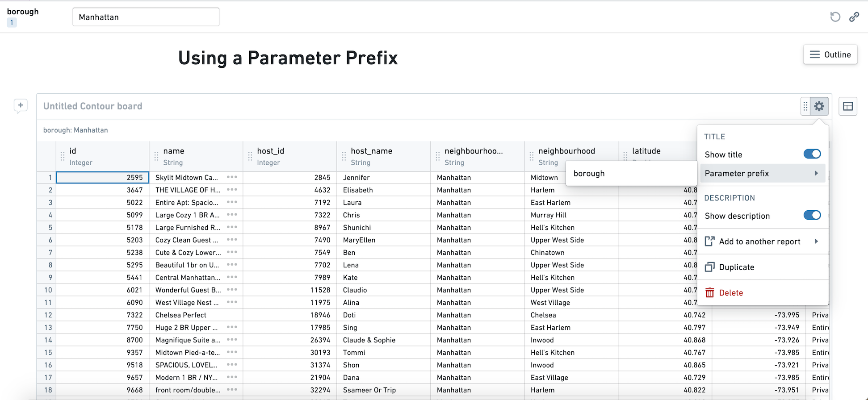Click the drag handle of host_name column
868x400 pixels.
(x=344, y=156)
